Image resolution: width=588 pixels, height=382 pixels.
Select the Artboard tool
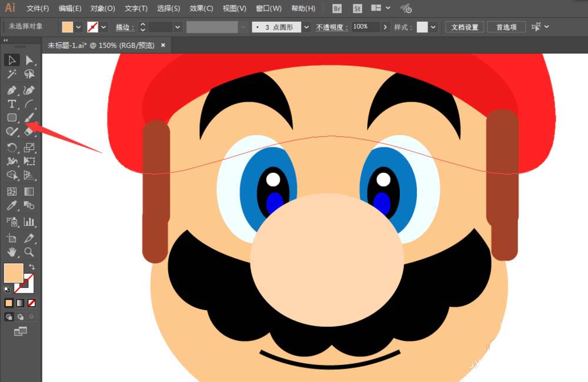tap(12, 238)
